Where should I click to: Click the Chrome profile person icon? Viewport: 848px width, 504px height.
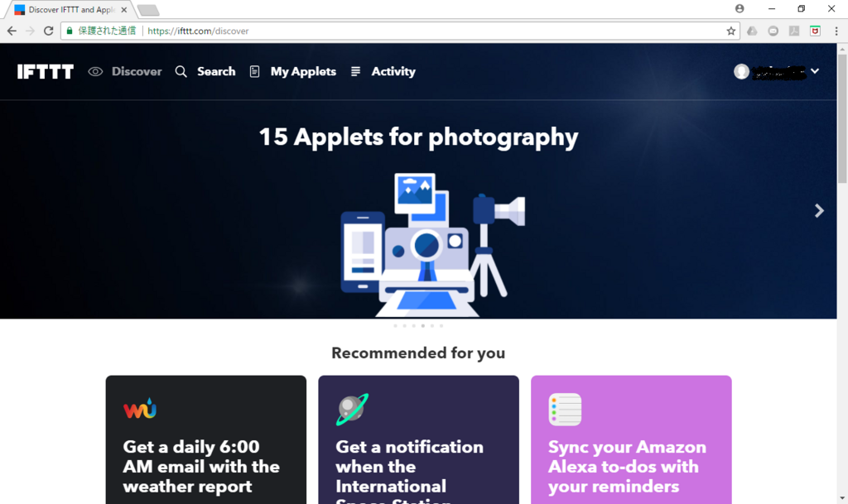tap(740, 8)
